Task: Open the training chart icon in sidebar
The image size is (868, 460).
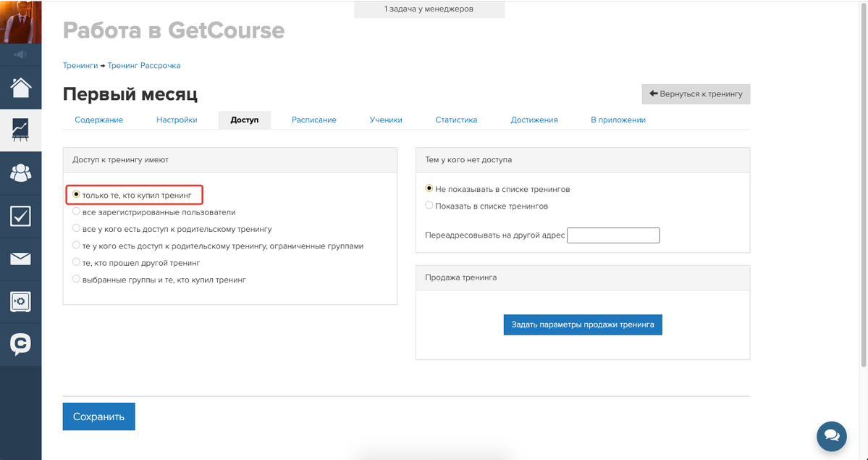Action: [x=20, y=130]
